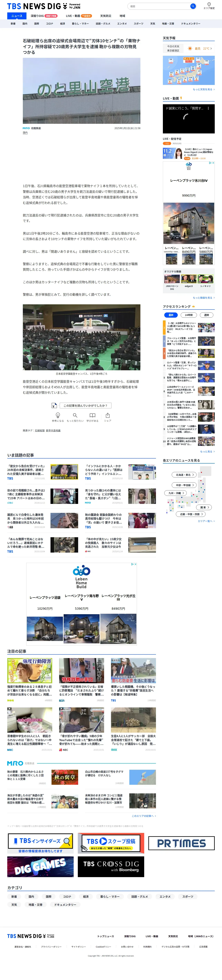This screenshot has height=980, width=222.
Task: Open the live video player options menu
Action: coord(208,108)
